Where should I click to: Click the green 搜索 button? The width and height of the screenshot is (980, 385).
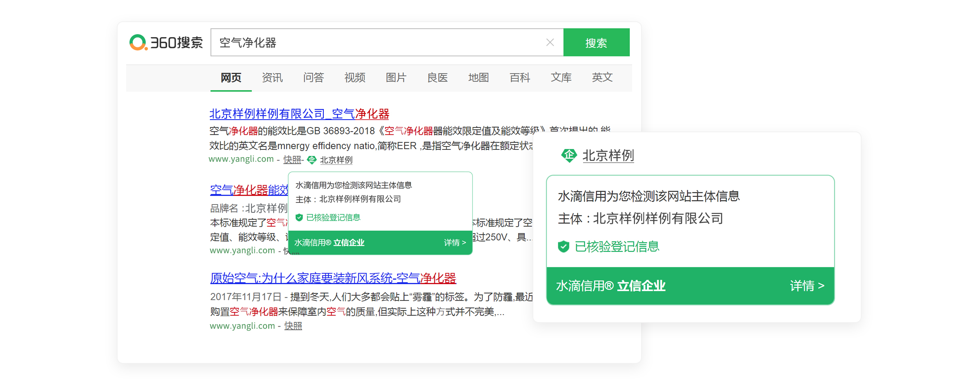pyautogui.click(x=596, y=42)
